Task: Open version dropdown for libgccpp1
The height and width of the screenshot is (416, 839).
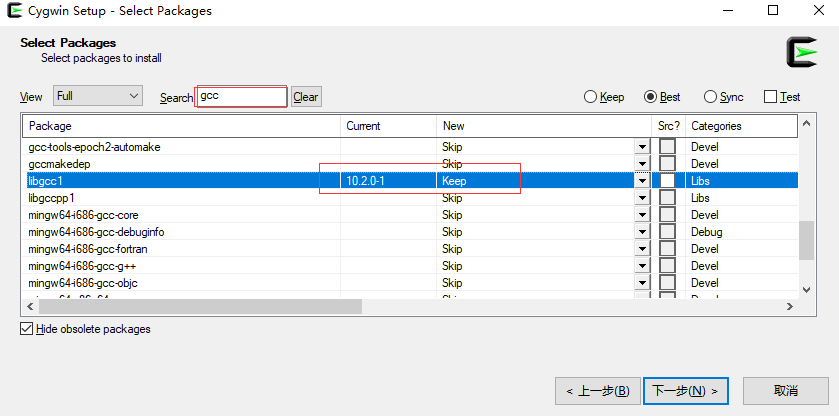Action: pos(642,198)
